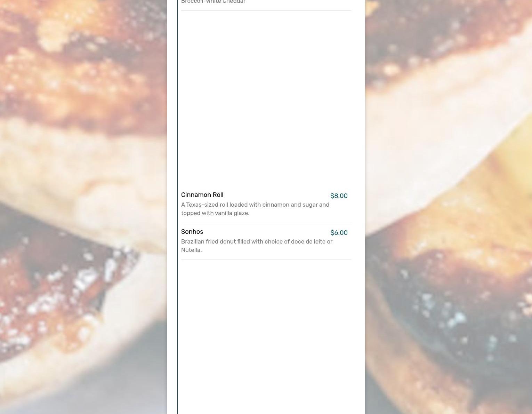
Task: Select the Texas-sized roll description text
Action: click(255, 209)
